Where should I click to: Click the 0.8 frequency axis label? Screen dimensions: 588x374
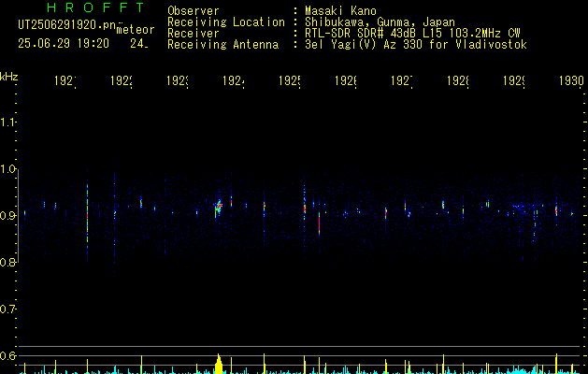pos(8,263)
